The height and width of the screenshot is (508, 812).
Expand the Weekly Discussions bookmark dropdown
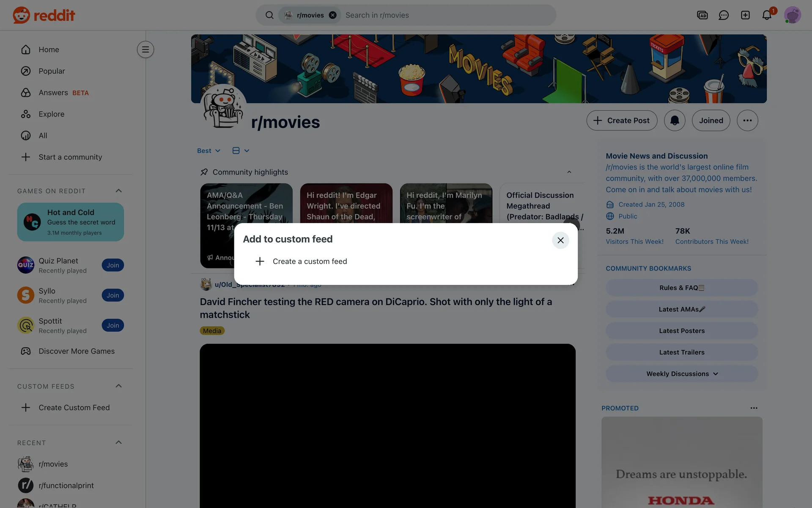pyautogui.click(x=682, y=374)
